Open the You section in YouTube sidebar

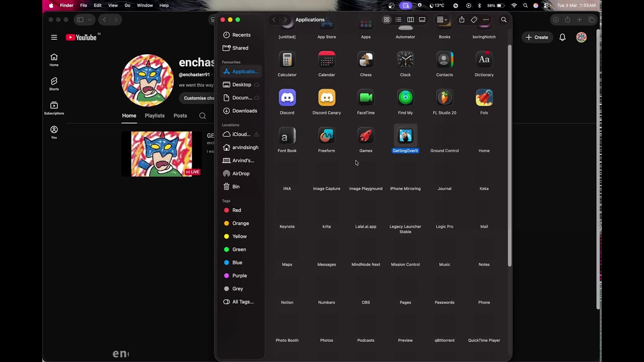[54, 132]
